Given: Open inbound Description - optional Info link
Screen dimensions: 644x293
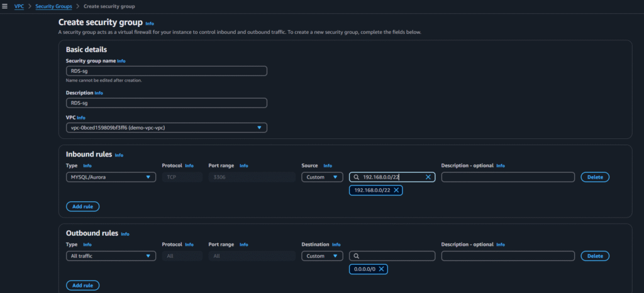Looking at the screenshot, I should click(x=500, y=166).
